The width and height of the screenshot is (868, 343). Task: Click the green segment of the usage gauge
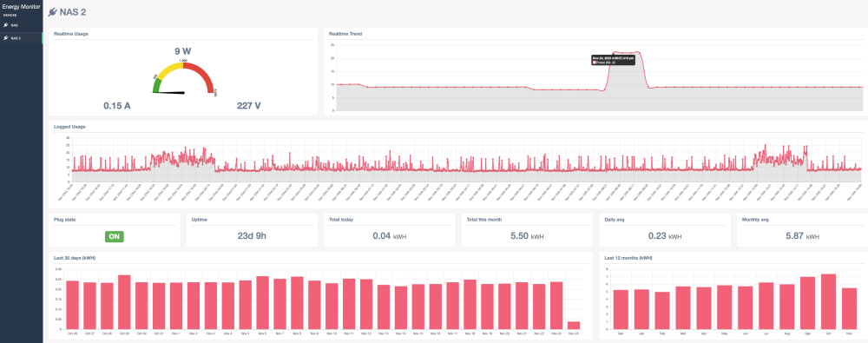click(156, 85)
